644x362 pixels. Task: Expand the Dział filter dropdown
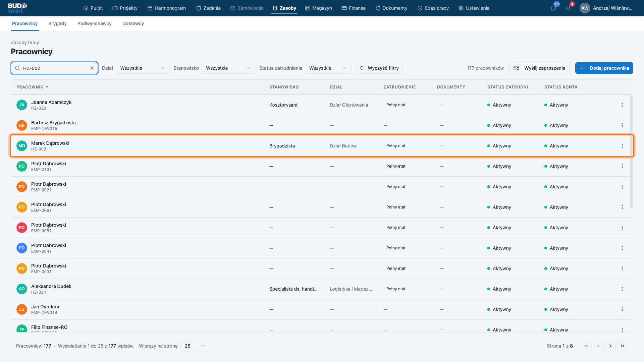pos(142,68)
